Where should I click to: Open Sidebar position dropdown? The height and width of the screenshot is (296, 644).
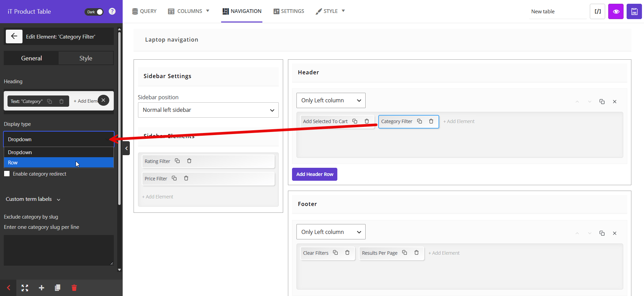[208, 110]
